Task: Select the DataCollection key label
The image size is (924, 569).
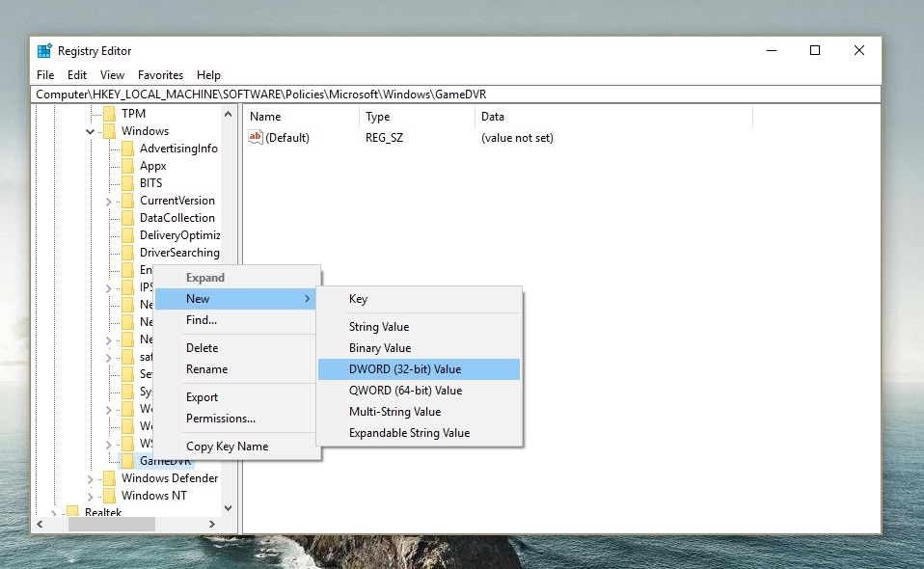Action: [177, 217]
